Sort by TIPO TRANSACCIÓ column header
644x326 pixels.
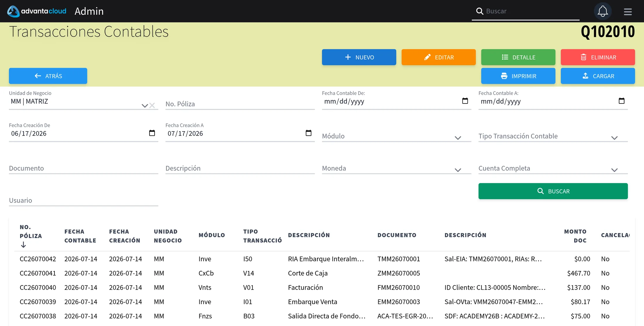tap(262, 236)
